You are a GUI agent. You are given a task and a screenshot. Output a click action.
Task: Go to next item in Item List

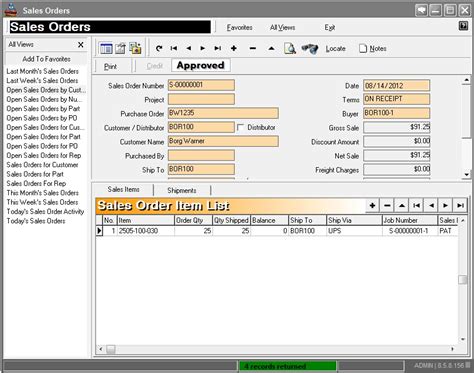[446, 205]
